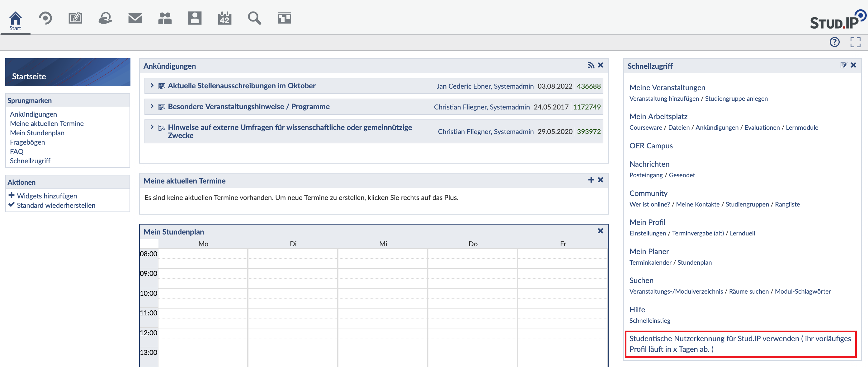Open the Veranstaltungen (courses) seminar icon

(x=45, y=18)
